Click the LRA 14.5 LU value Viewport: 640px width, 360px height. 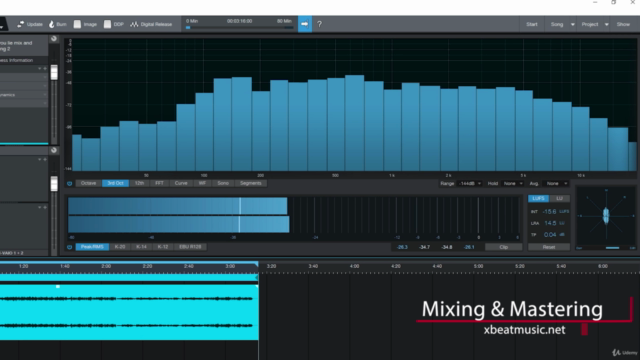[x=549, y=223]
